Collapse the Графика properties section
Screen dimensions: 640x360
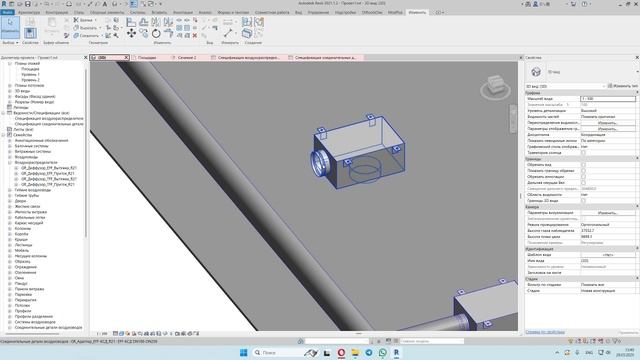point(637,93)
